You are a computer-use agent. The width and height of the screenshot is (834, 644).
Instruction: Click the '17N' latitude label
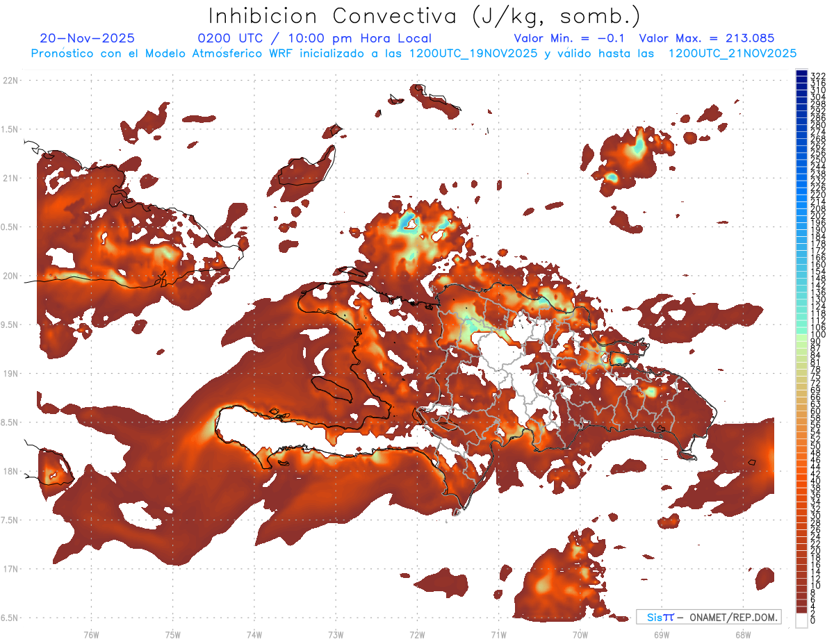point(10,569)
